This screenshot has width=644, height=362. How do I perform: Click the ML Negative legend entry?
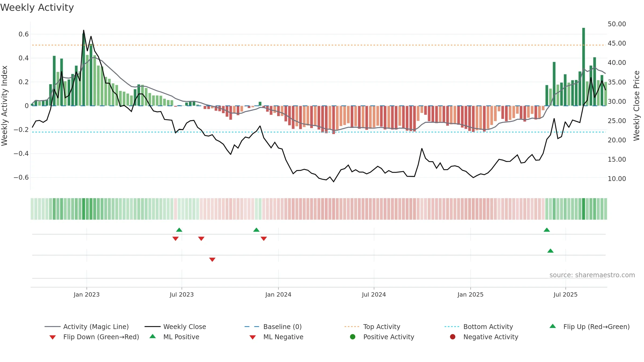point(276,337)
